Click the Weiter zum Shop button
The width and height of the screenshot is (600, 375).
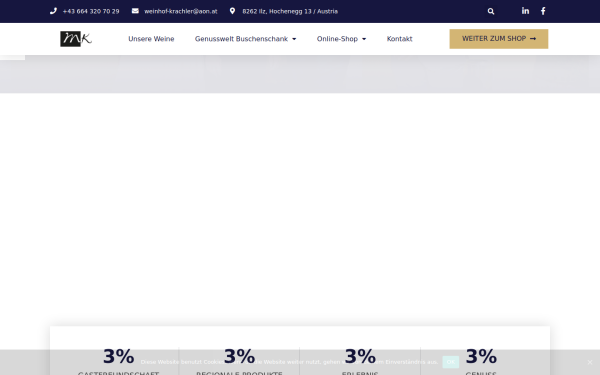point(499,39)
